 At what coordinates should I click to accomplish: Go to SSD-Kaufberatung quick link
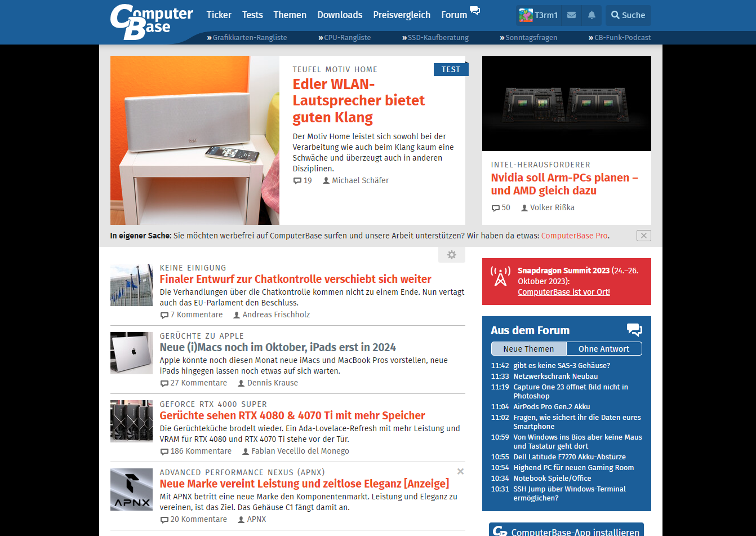point(435,38)
